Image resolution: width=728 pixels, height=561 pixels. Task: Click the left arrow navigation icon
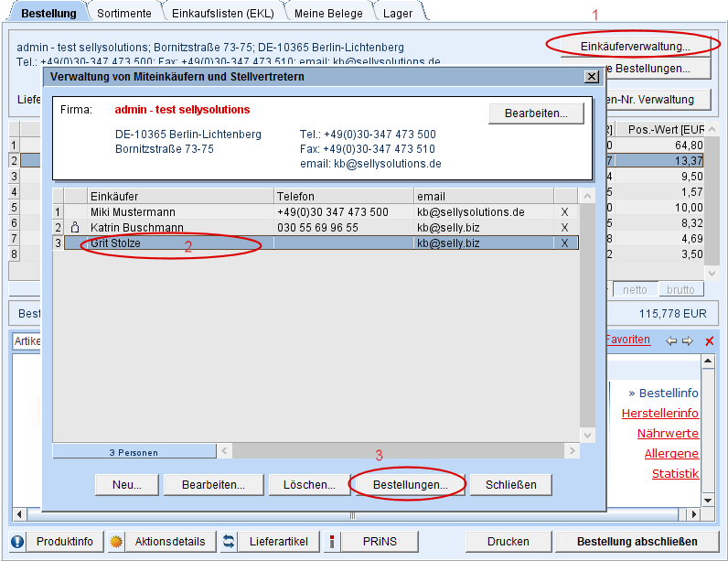[x=671, y=340]
